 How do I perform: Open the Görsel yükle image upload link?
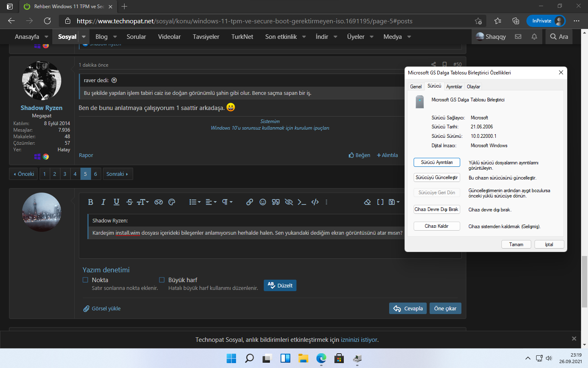(102, 309)
